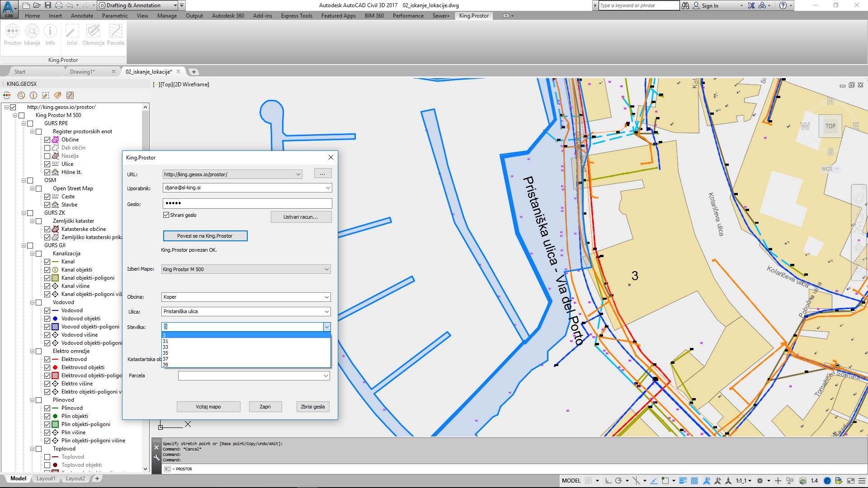The height and width of the screenshot is (488, 868).
Task: Click the Zapri button
Action: [x=265, y=407]
